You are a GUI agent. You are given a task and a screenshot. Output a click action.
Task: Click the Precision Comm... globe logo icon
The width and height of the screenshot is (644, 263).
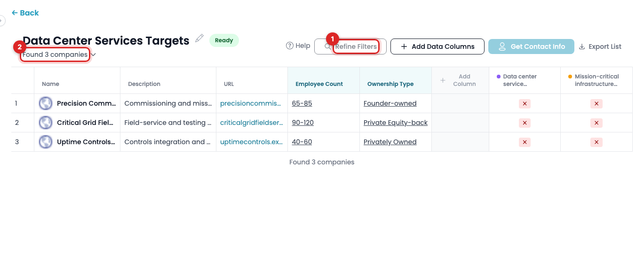(46, 103)
